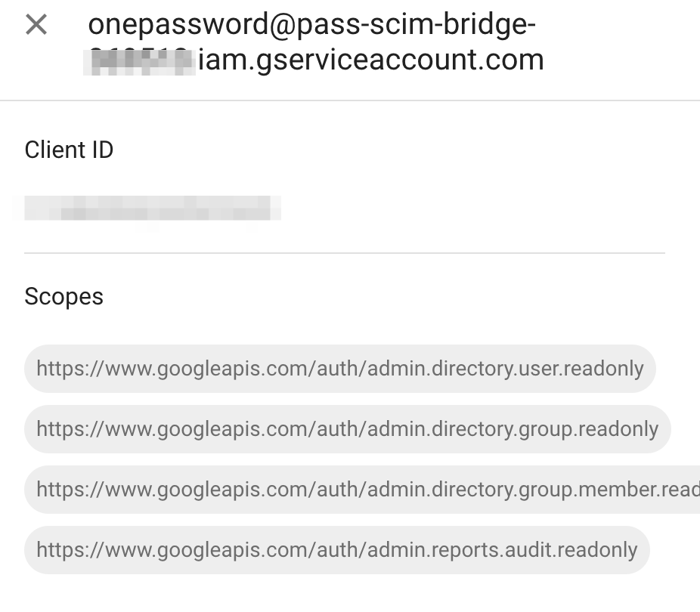Select the admin.directory.group.readonly scope chip
Image resolution: width=700 pixels, height=612 pixels.
pos(347,429)
